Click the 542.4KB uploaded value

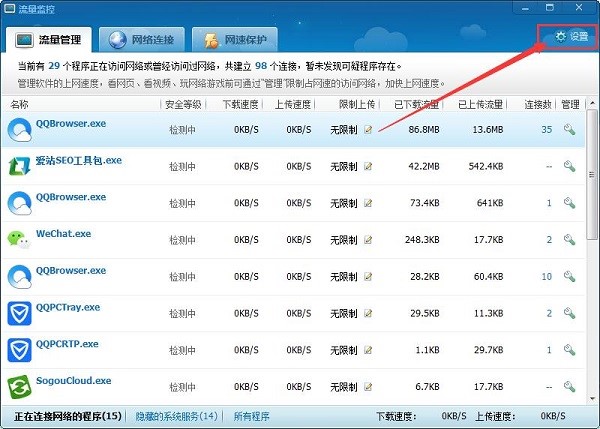486,166
